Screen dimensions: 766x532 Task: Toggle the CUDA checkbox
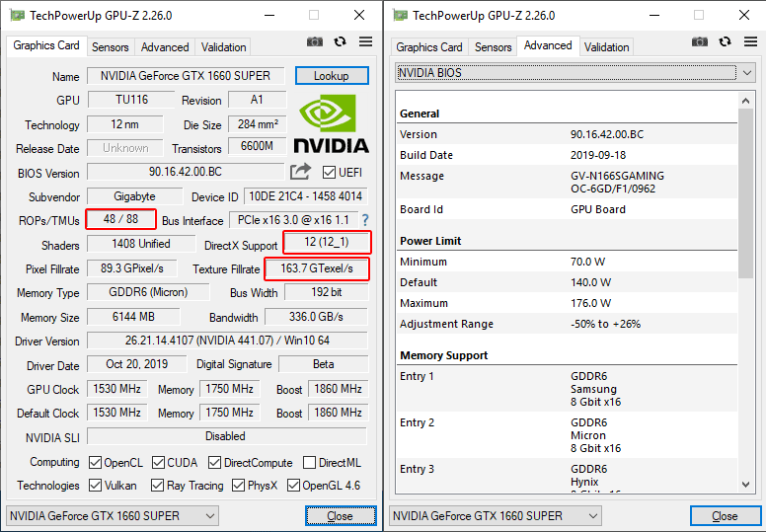(x=158, y=463)
